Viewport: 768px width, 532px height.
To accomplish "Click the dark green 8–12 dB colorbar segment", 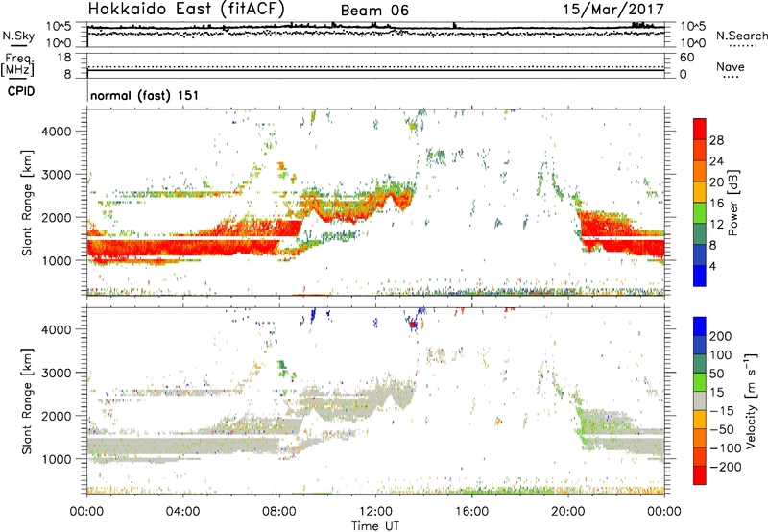I will coord(700,234).
